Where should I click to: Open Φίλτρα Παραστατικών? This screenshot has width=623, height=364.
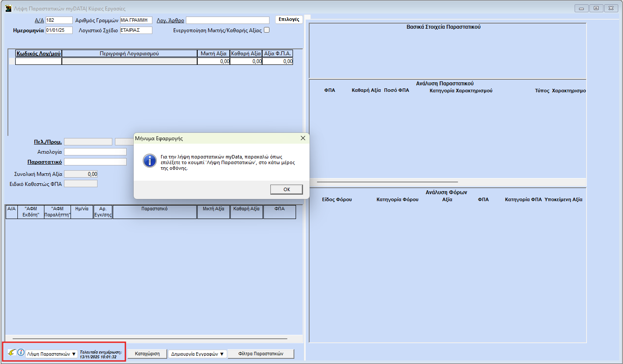pos(261,354)
